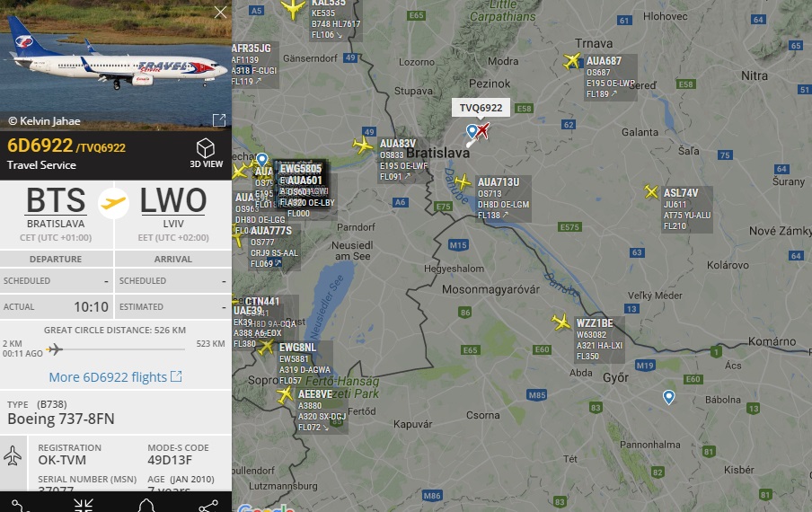
Task: Open the share icon in bottom bar
Action: 208,506
